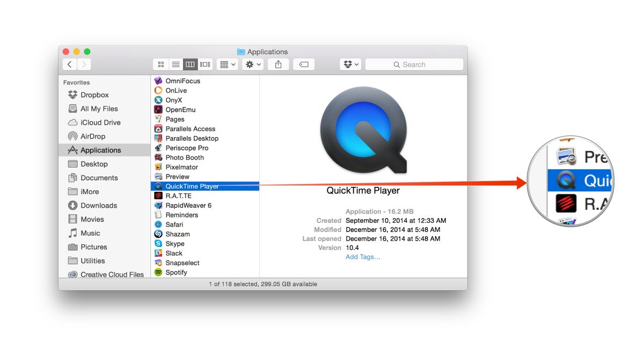Click the Share icon in the toolbar

pyautogui.click(x=277, y=64)
